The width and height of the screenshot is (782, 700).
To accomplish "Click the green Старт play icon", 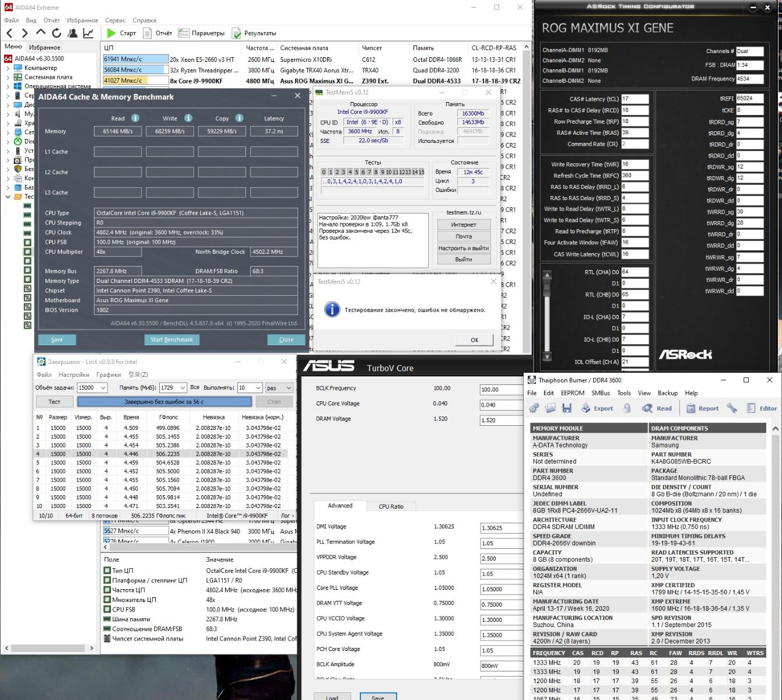I will [111, 33].
